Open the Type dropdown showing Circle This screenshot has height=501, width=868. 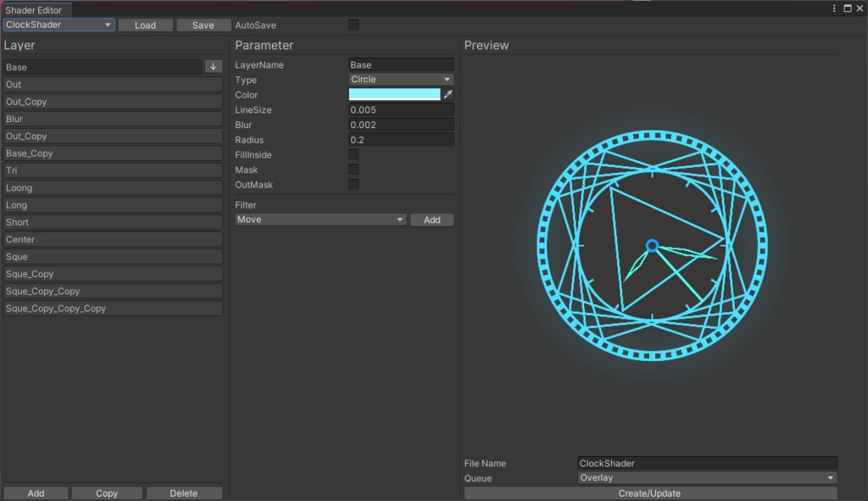401,79
